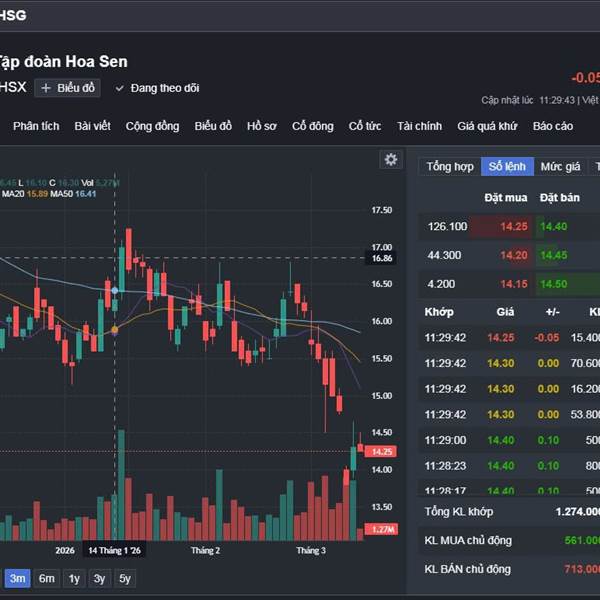This screenshot has width=600, height=600.
Task: Click crosshair price label 16.86
Action: coord(382,258)
